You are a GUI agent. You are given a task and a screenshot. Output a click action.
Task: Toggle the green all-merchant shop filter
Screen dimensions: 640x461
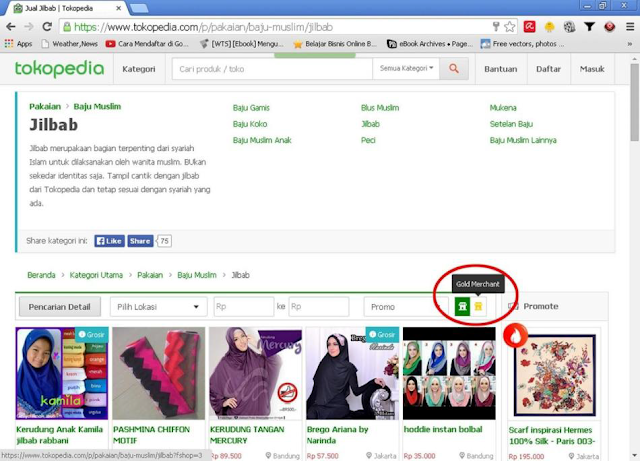click(462, 306)
